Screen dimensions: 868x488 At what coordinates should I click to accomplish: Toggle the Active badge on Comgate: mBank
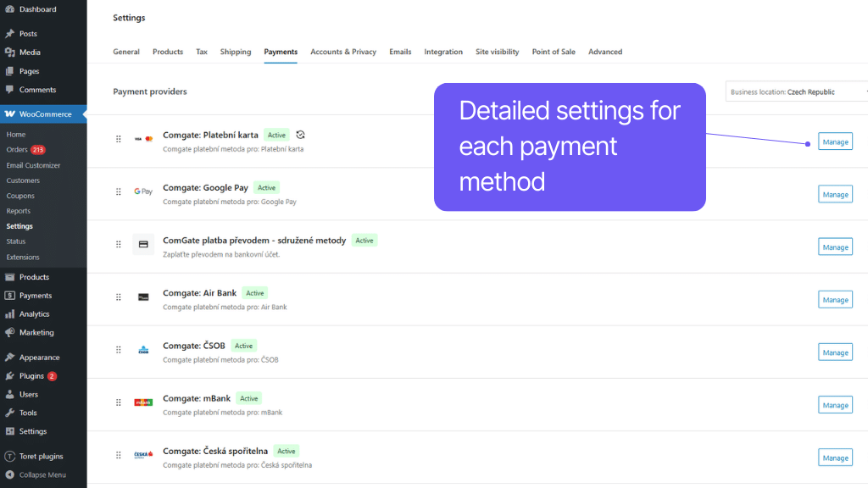(x=248, y=397)
